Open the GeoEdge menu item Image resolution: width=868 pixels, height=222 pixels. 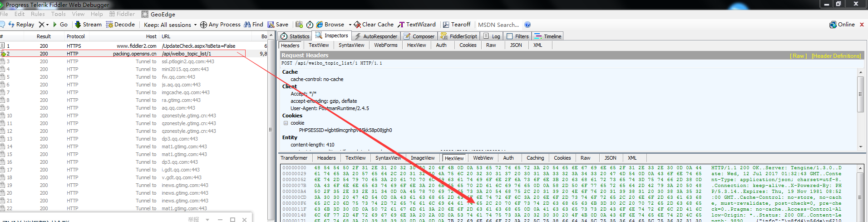[158, 15]
